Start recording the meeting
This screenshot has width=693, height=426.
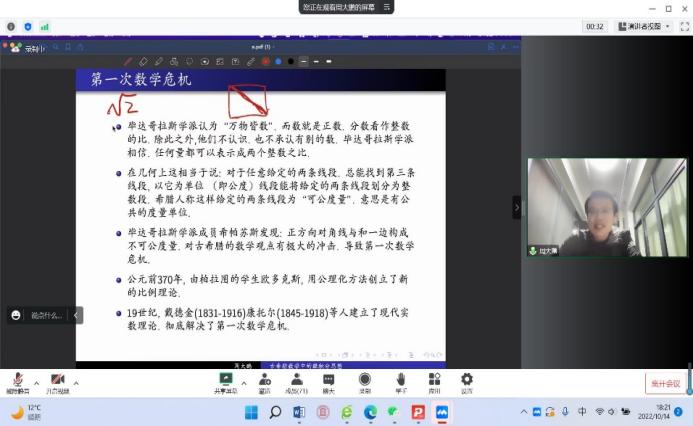(x=364, y=380)
